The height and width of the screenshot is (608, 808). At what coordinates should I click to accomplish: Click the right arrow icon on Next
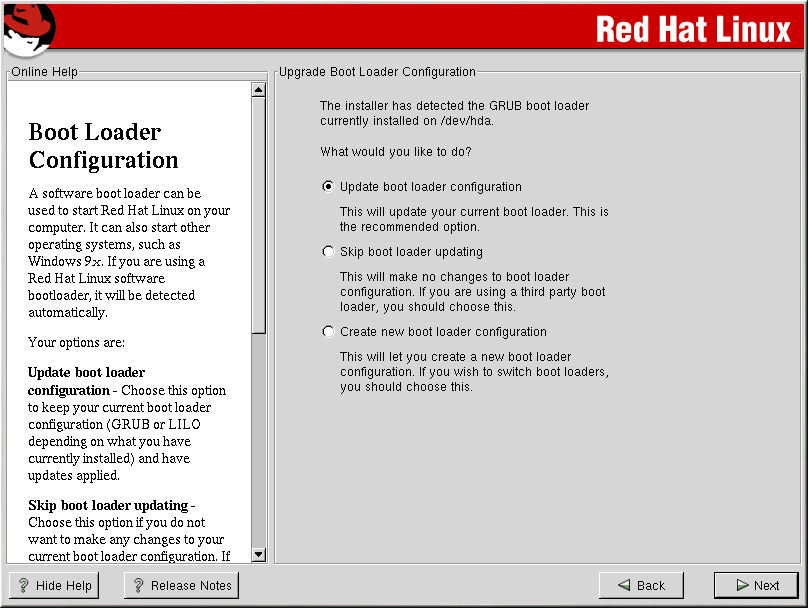click(x=742, y=586)
